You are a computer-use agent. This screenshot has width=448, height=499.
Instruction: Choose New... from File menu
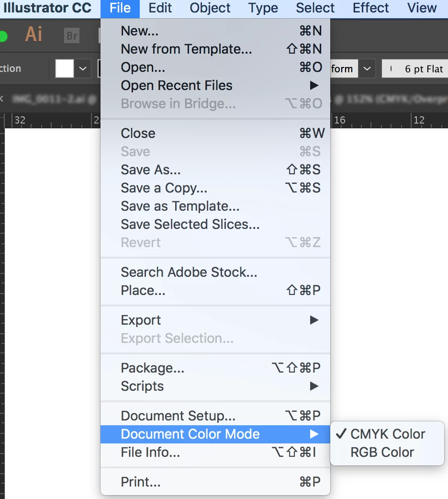[215, 31]
